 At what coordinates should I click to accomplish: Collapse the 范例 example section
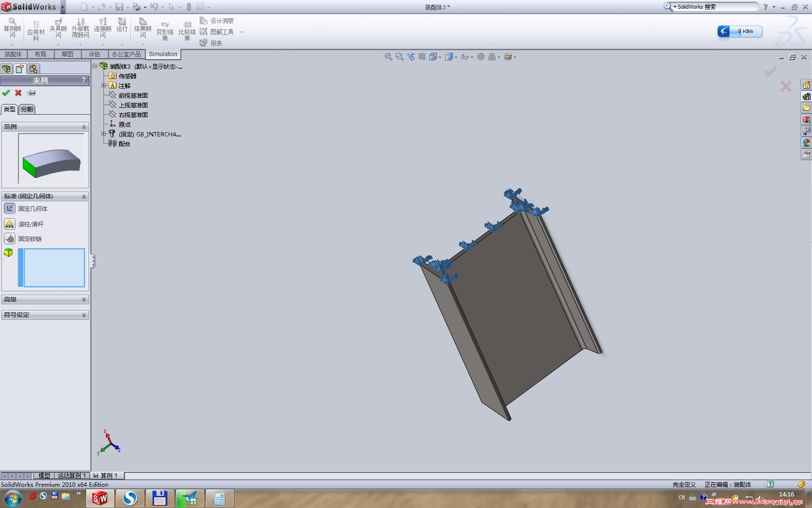tap(84, 127)
